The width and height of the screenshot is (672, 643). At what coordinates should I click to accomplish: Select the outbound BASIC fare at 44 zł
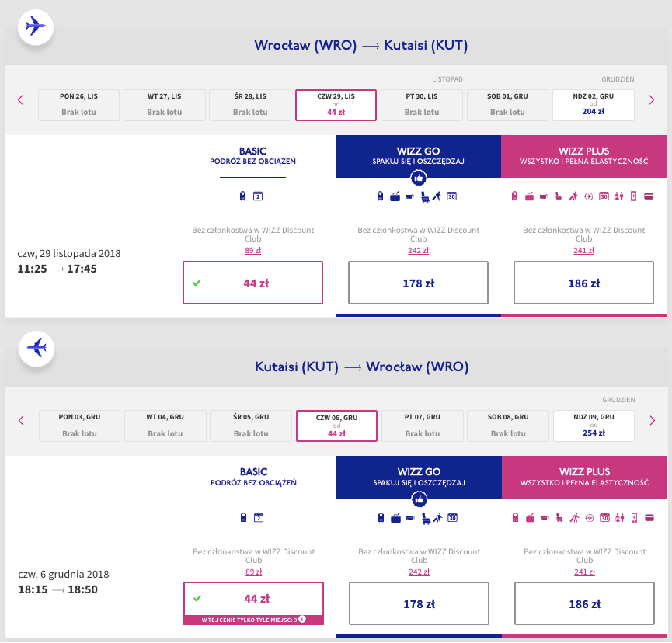[252, 283]
